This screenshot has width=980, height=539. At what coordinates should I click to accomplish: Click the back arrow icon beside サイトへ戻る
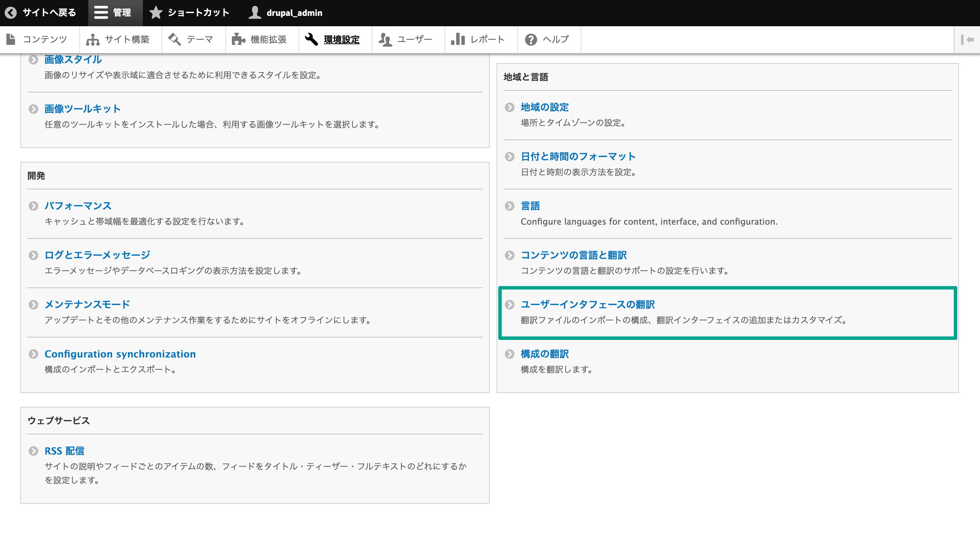11,12
